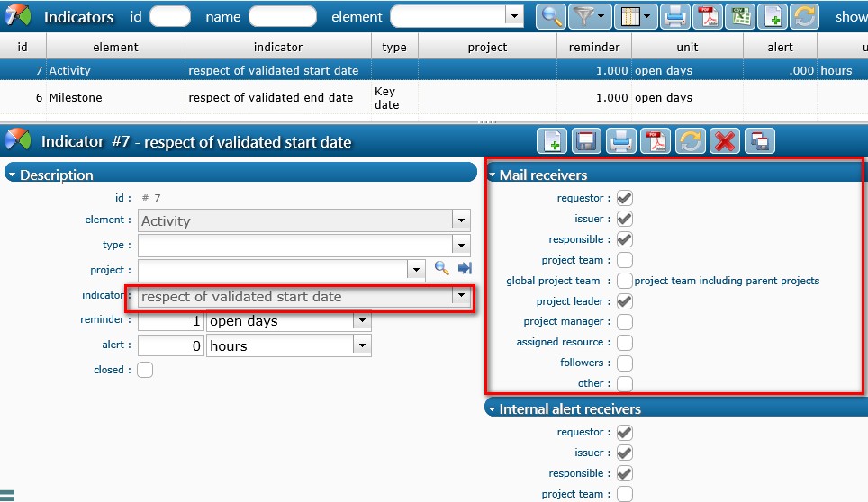Enable project manager in Mail receivers
This screenshot has width=868, height=502.
(624, 322)
